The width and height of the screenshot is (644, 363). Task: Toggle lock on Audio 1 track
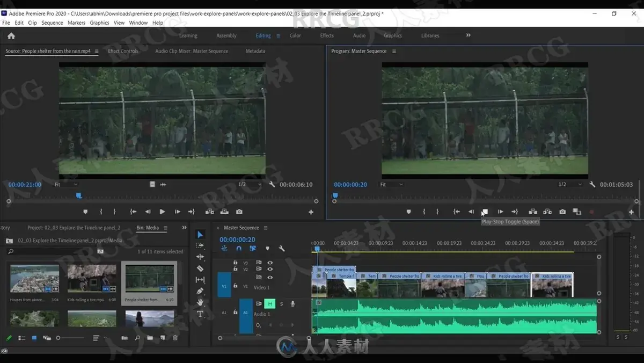[235, 311]
